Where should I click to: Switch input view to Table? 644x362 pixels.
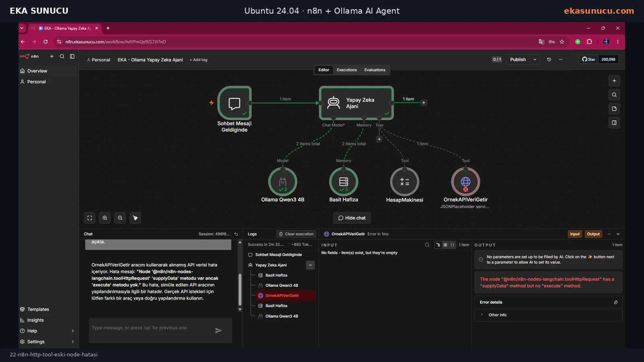coord(445,245)
